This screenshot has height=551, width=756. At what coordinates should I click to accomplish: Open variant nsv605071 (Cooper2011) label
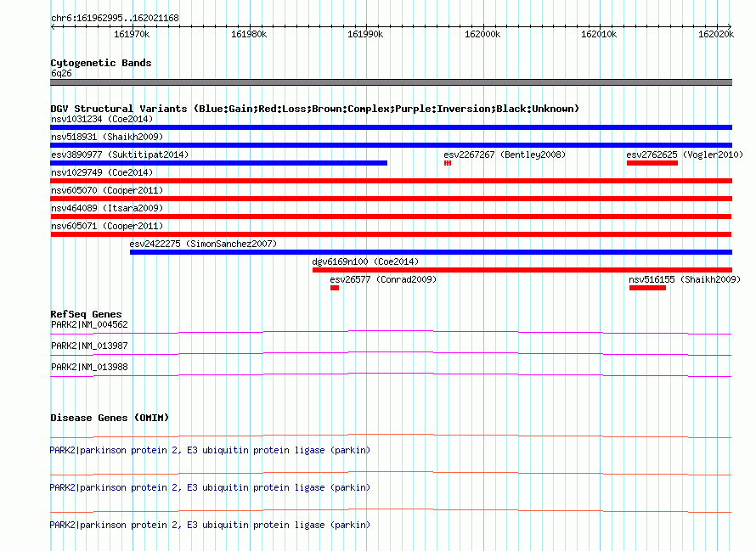click(107, 226)
